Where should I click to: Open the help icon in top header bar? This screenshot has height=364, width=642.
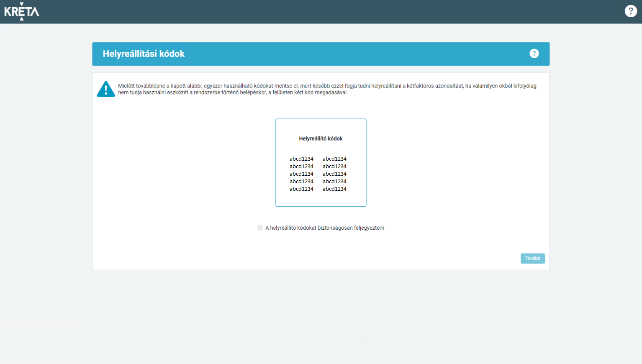click(631, 11)
